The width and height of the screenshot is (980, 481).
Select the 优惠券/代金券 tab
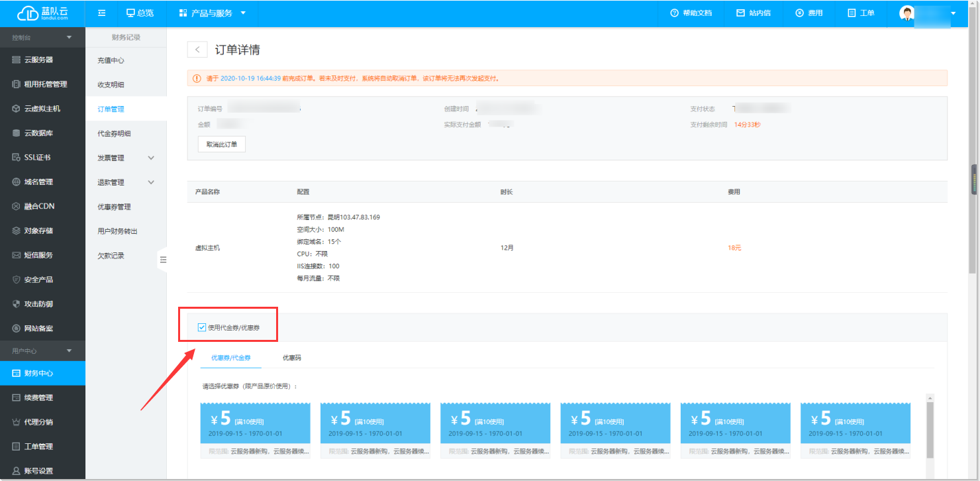pyautogui.click(x=230, y=358)
